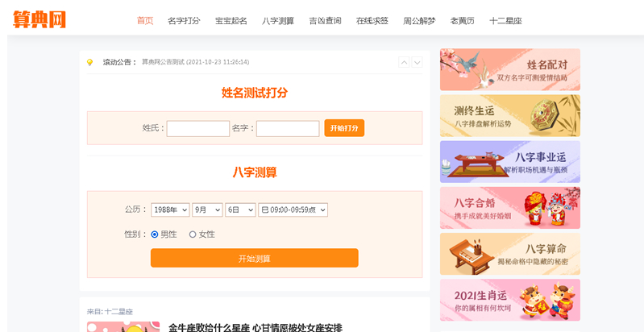This screenshot has height=332, width=644.
Task: Click the 滚动公告 label
Action: coord(119,62)
